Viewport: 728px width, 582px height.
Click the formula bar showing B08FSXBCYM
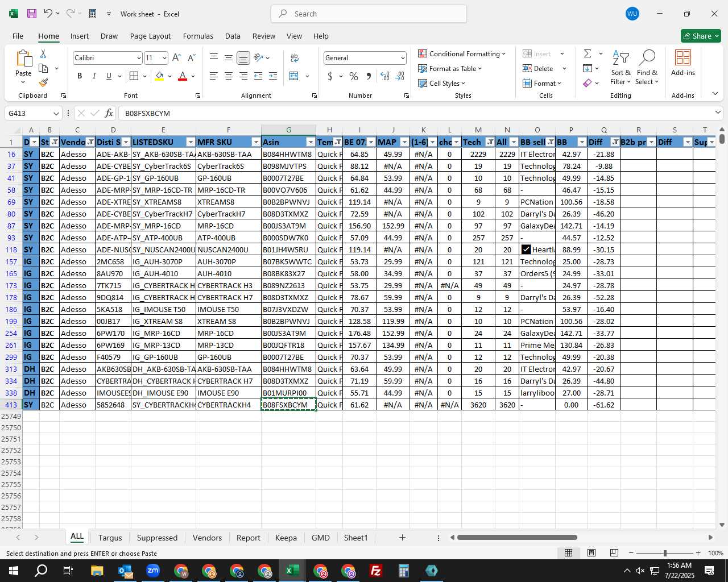pos(415,113)
